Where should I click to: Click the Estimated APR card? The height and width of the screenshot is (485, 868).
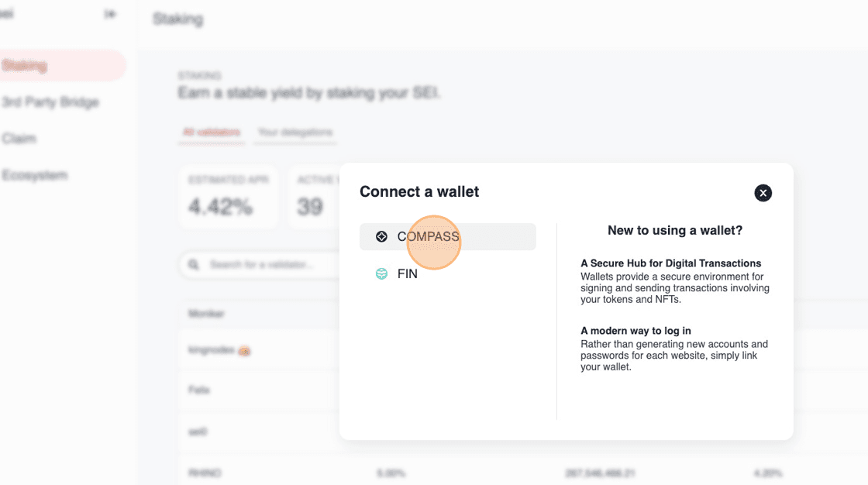click(x=228, y=197)
